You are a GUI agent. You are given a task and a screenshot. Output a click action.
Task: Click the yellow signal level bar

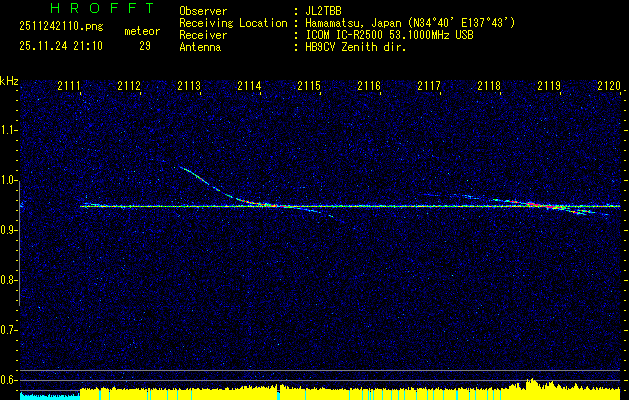point(300,393)
